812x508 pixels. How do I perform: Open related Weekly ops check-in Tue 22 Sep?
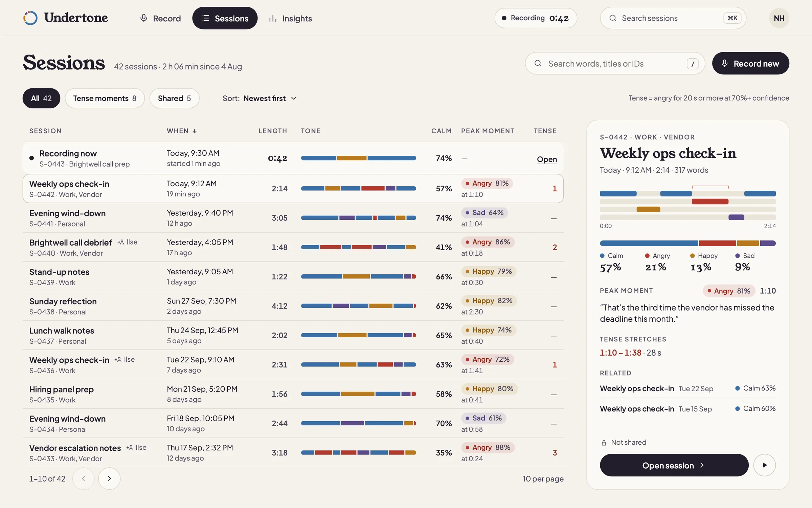coord(687,388)
